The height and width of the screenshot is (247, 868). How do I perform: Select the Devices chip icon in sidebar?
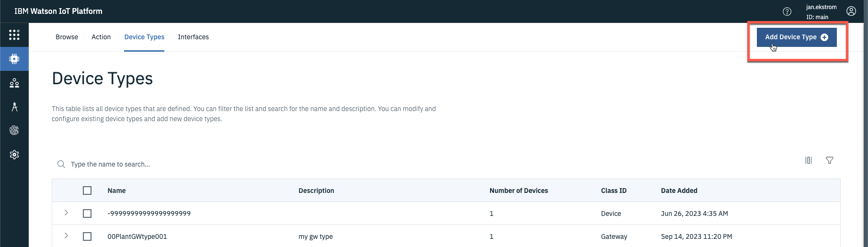tap(14, 59)
